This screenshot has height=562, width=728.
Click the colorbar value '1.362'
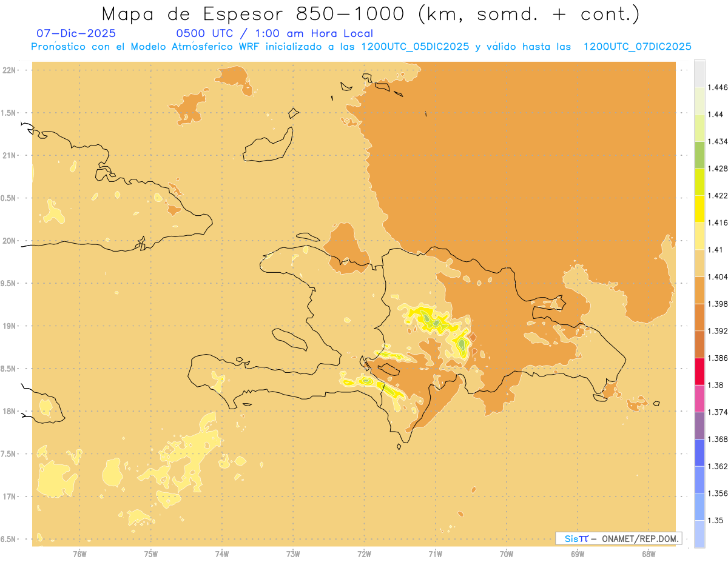(x=717, y=466)
